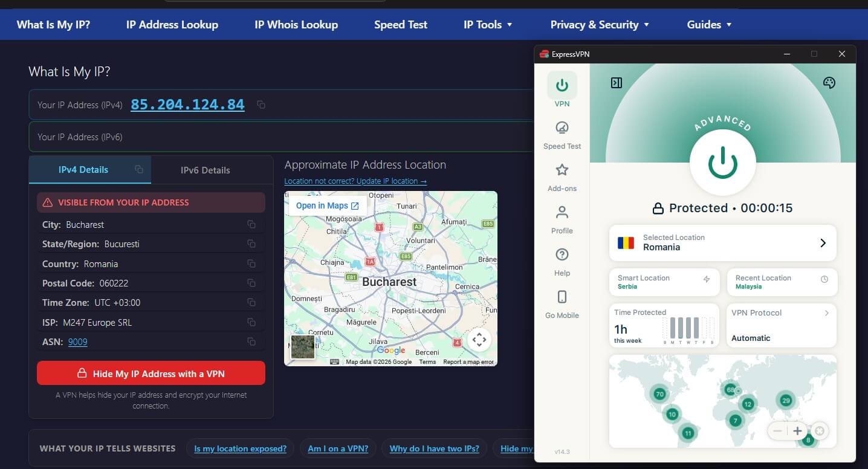Click the Am I on a VPN? link
The width and height of the screenshot is (868, 469).
click(338, 448)
